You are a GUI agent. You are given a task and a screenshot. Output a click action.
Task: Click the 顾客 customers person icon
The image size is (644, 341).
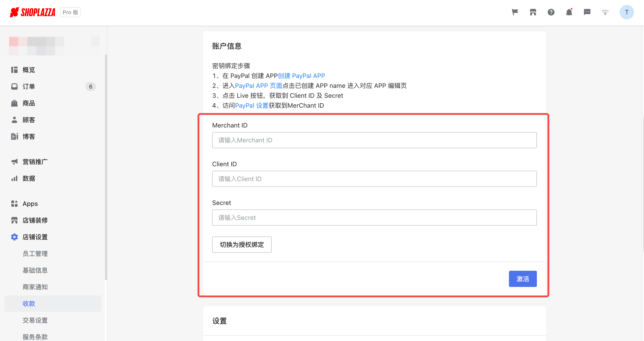click(14, 120)
